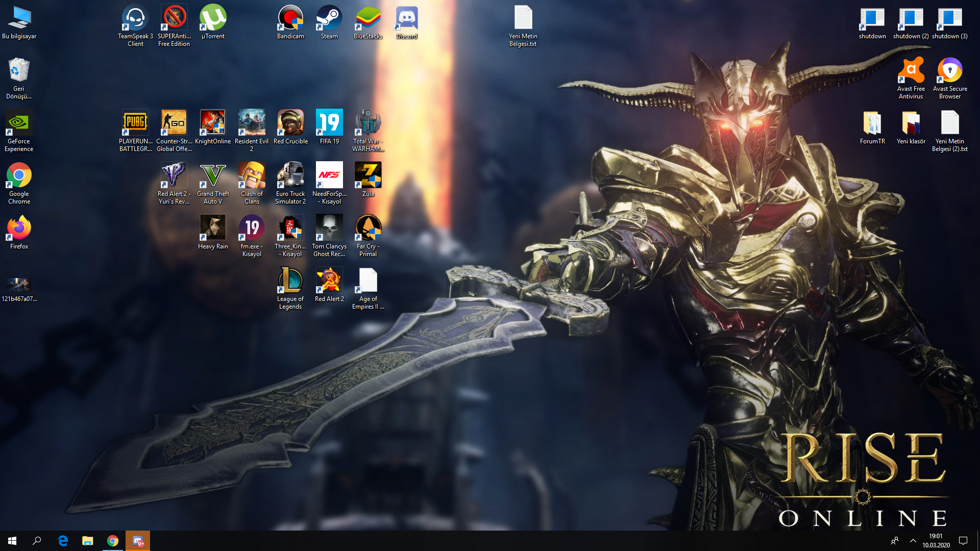Open the Bu bilgisayar desktop icon
Viewport: 980px width, 551px height.
[19, 23]
